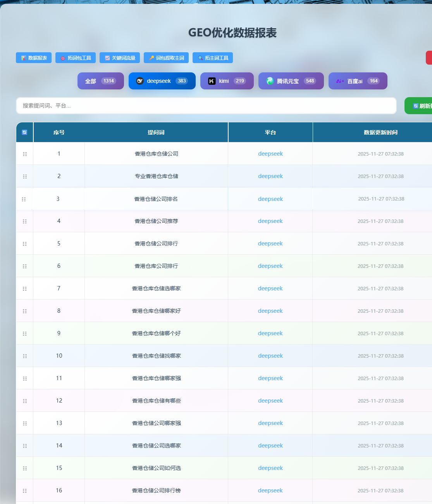432x504 pixels.
Task: Click the refresh icon in table header
Action: coord(24,132)
